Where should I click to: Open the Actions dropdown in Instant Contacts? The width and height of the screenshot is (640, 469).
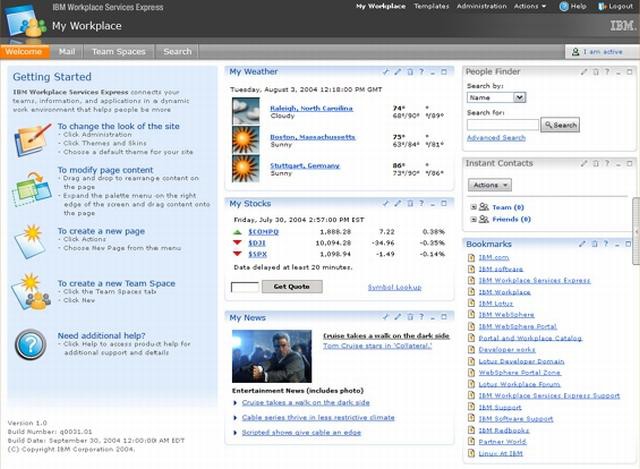pyautogui.click(x=490, y=185)
